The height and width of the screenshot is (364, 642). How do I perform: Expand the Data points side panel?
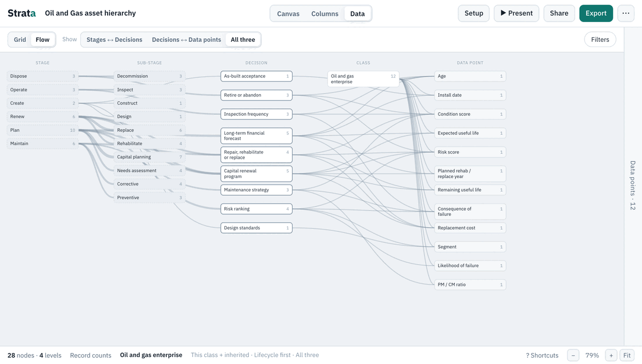pyautogui.click(x=633, y=185)
